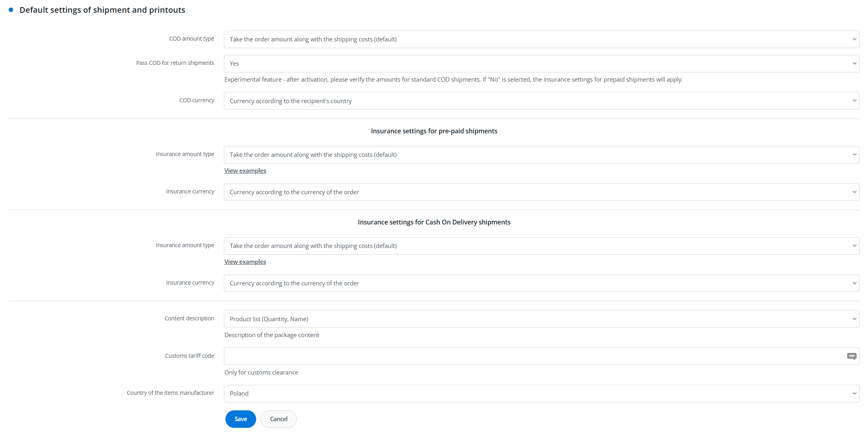Expand the Pass COD for return shipments dropdown
The height and width of the screenshot is (437, 868).
[x=541, y=64]
